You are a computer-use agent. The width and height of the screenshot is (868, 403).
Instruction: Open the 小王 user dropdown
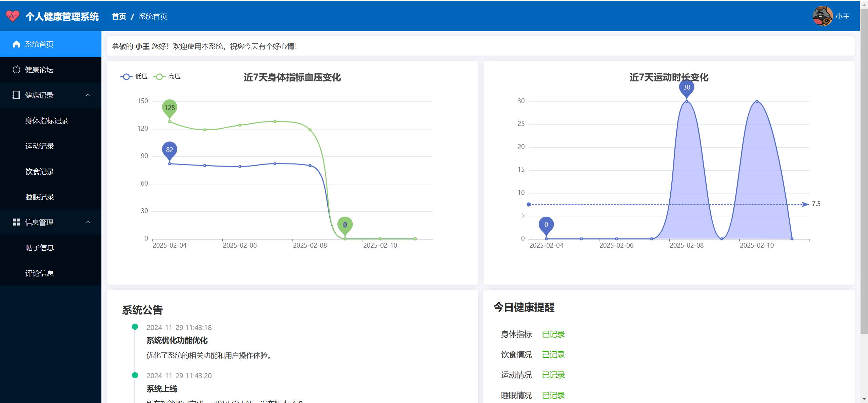(x=842, y=16)
